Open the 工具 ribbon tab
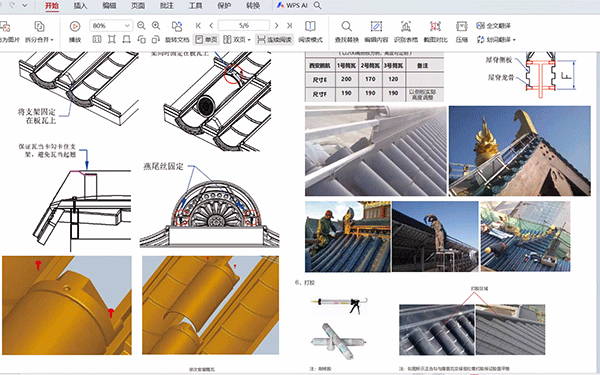The image size is (600, 375). tap(196, 6)
